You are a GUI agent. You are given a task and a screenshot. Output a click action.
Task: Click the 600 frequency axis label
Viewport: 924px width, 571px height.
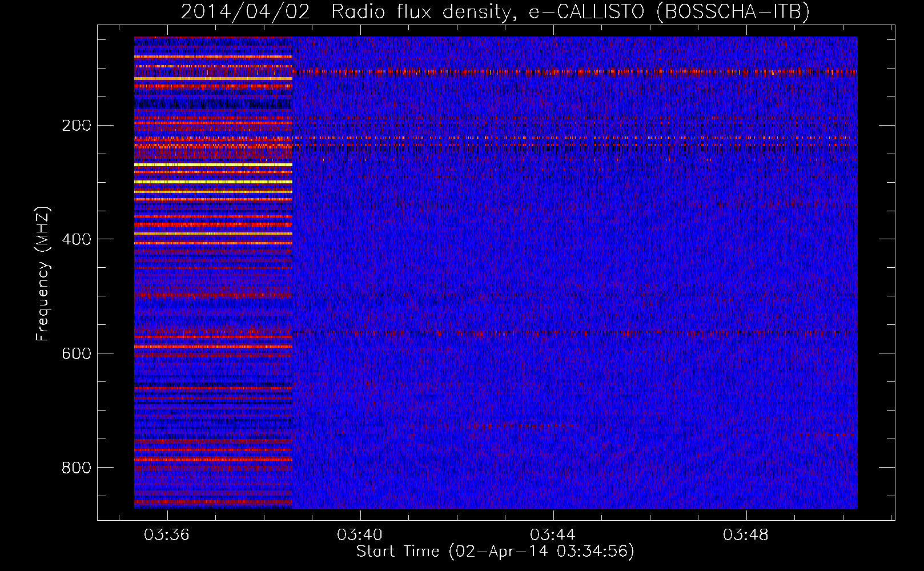76,353
